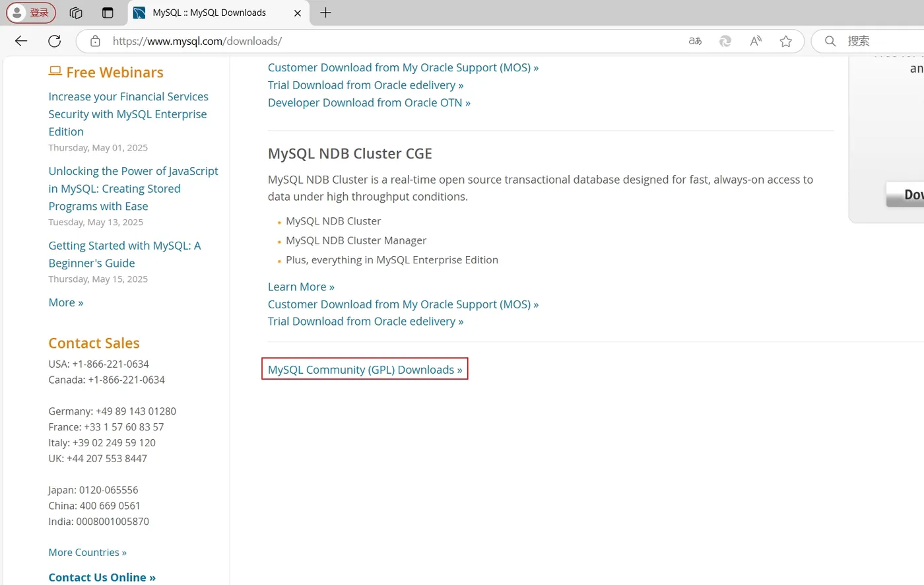Click the address bar URL field
Screen dimensions: 924x585
396,41
